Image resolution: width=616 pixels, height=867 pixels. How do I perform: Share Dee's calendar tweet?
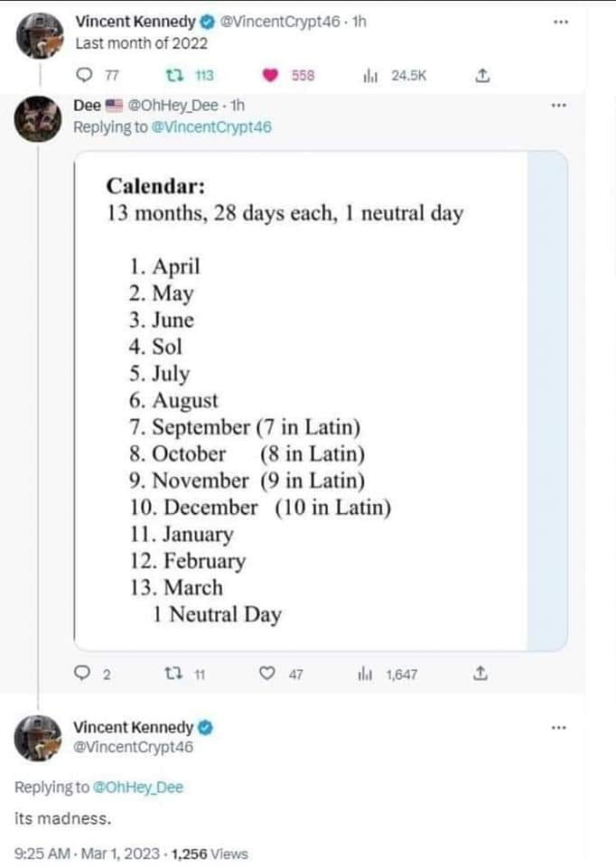pos(481,674)
